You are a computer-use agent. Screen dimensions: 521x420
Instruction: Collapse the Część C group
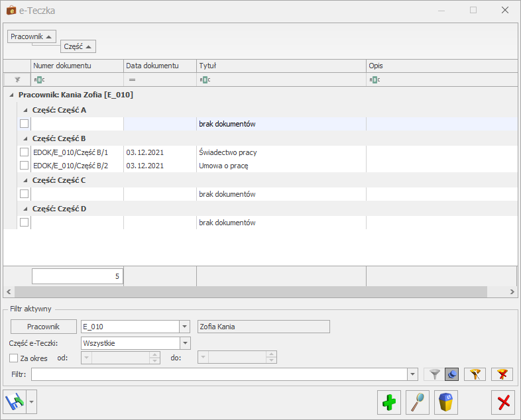[26, 180]
